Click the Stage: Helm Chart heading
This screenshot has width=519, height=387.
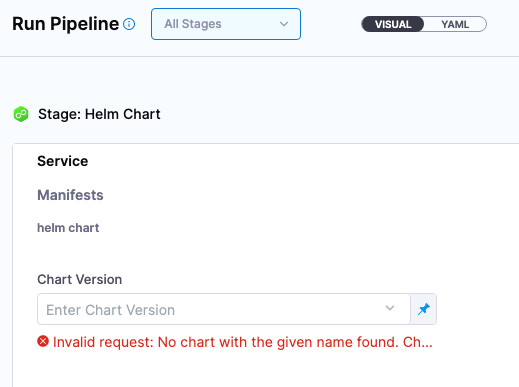pos(99,114)
